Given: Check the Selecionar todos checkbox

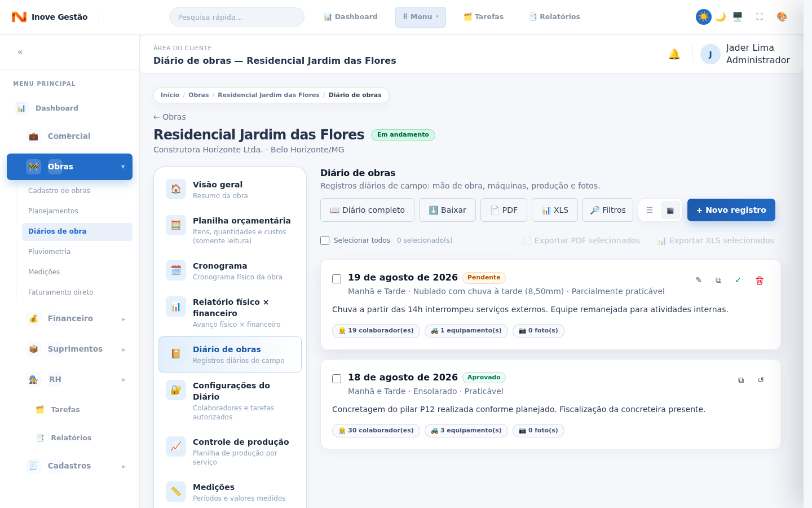Looking at the screenshot, I should click(325, 240).
